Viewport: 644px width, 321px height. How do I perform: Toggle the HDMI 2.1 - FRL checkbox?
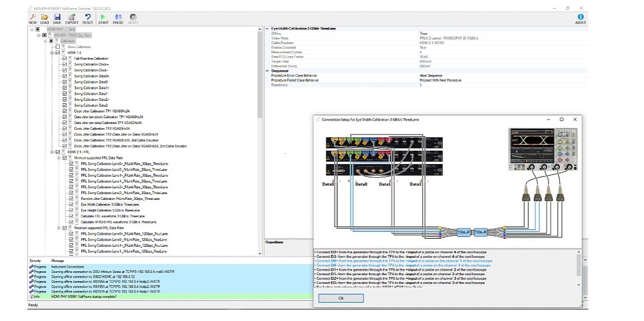coord(57,152)
